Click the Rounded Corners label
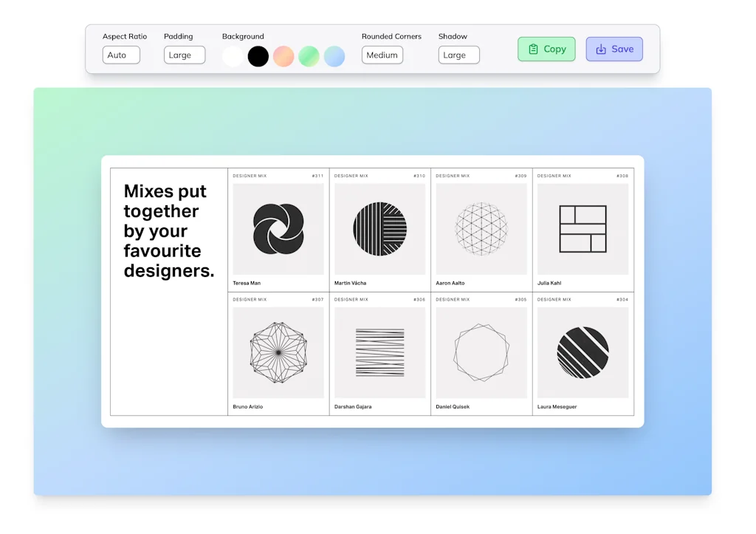 [391, 36]
